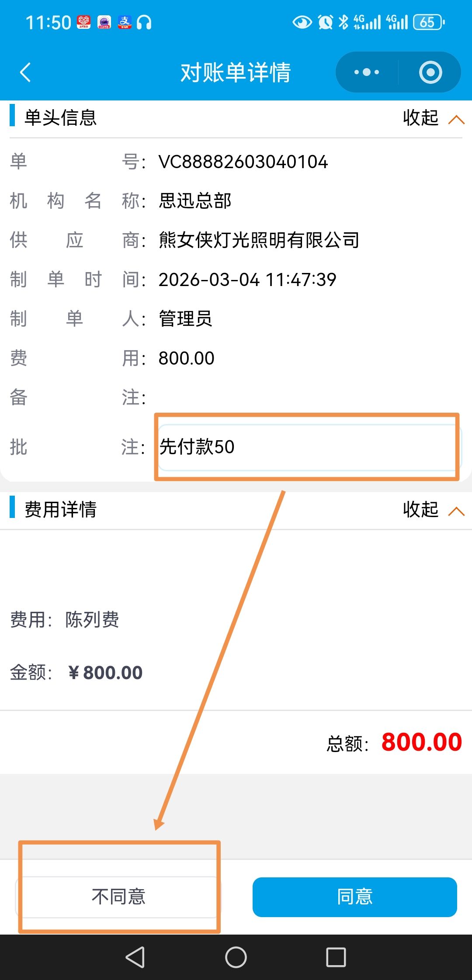Tap the 对账单详情 page title
Image resolution: width=472 pixels, height=980 pixels.
236,72
